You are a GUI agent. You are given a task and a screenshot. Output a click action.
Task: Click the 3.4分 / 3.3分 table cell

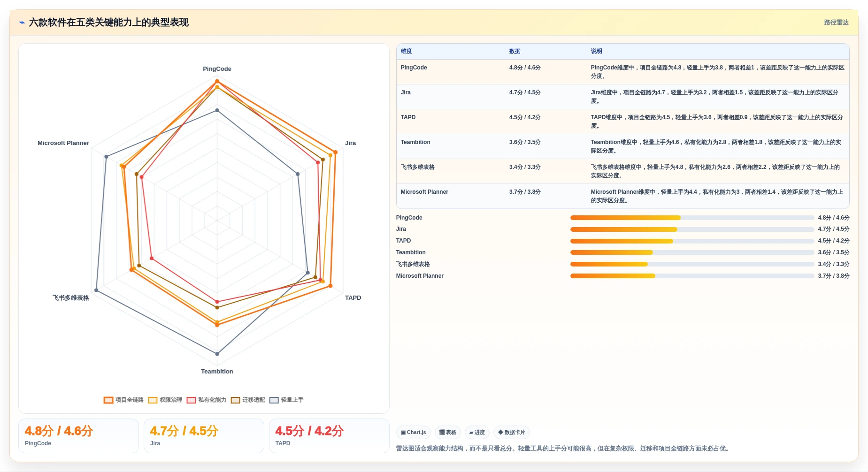pyautogui.click(x=525, y=167)
